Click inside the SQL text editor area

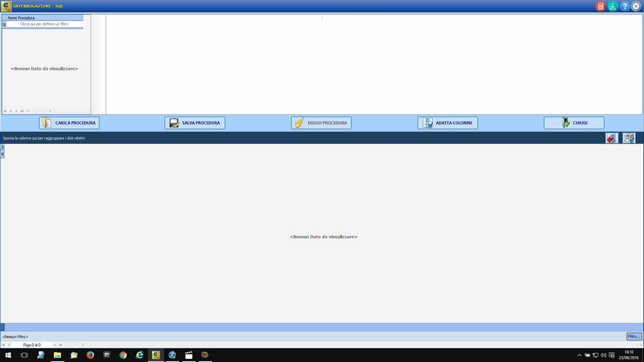(374, 64)
